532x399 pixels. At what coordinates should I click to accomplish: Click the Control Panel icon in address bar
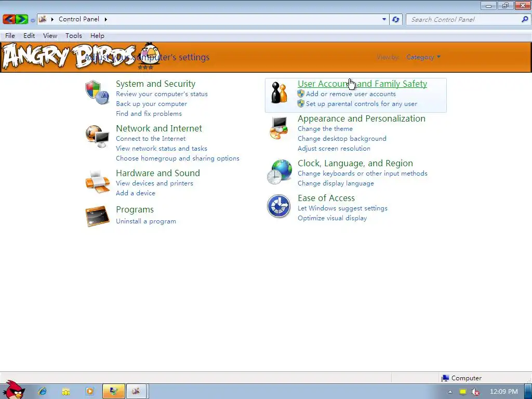[43, 19]
